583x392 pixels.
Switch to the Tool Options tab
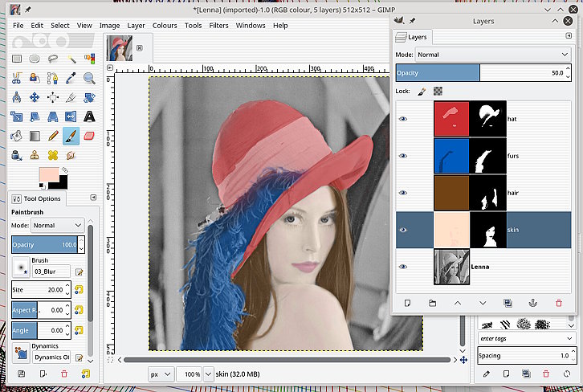[37, 198]
